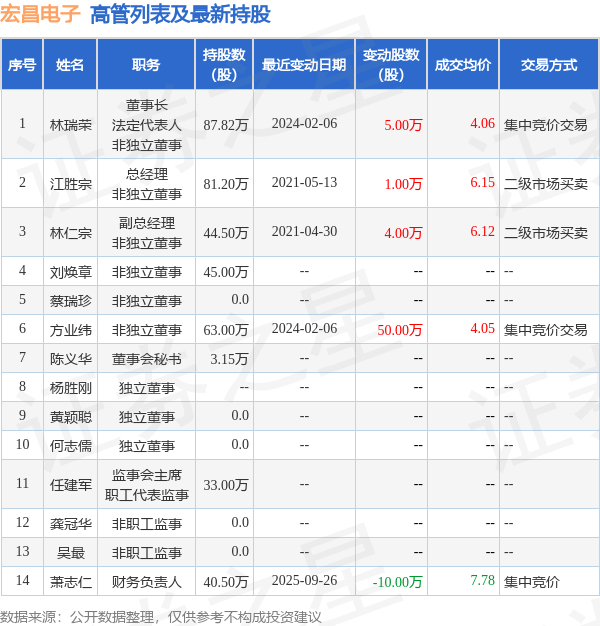Screen dimensions: 600x626
Task: Click the 87.82万 shareholding value
Action: click(x=226, y=125)
